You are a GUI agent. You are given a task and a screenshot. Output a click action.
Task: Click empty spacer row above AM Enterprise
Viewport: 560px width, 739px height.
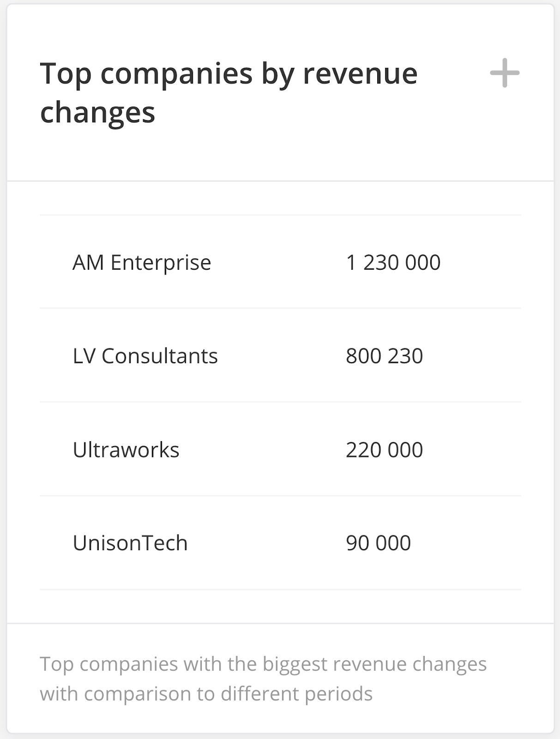[x=280, y=199]
